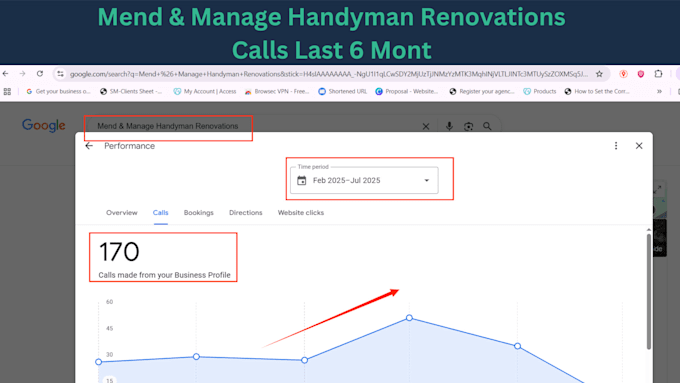The width and height of the screenshot is (680, 383).
Task: Open the apps grid in bookmarks bar
Action: coord(7,92)
